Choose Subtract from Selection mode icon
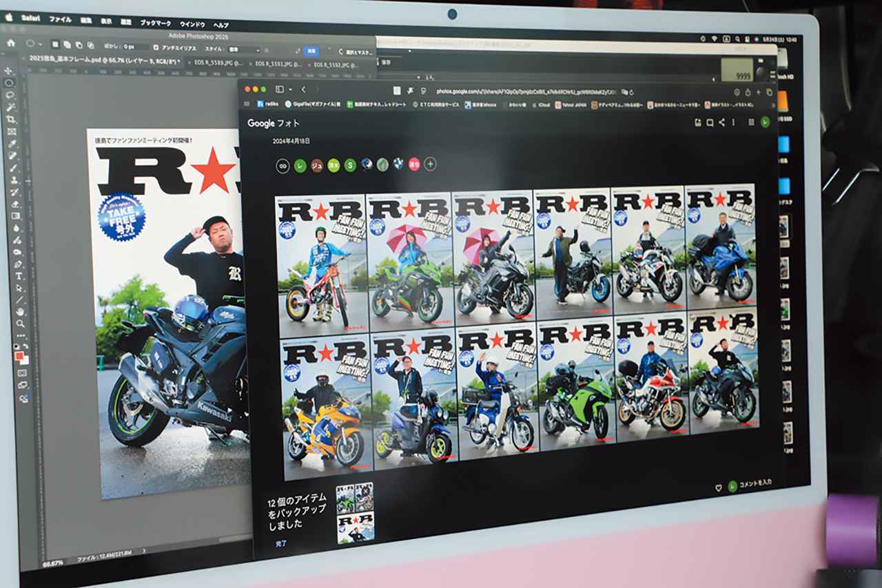This screenshot has width=882, height=588. click(79, 45)
